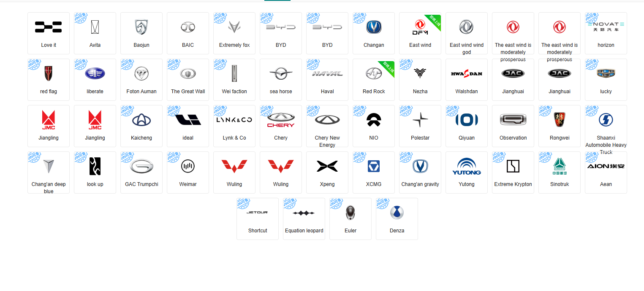Choose Shaanxi Automobile Heavy Truck logo

click(606, 120)
